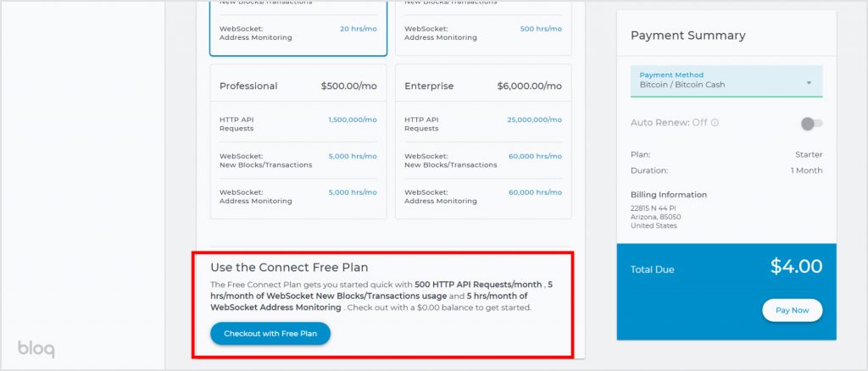Click the 1,500,000/mo HTTP API requests value

point(353,120)
